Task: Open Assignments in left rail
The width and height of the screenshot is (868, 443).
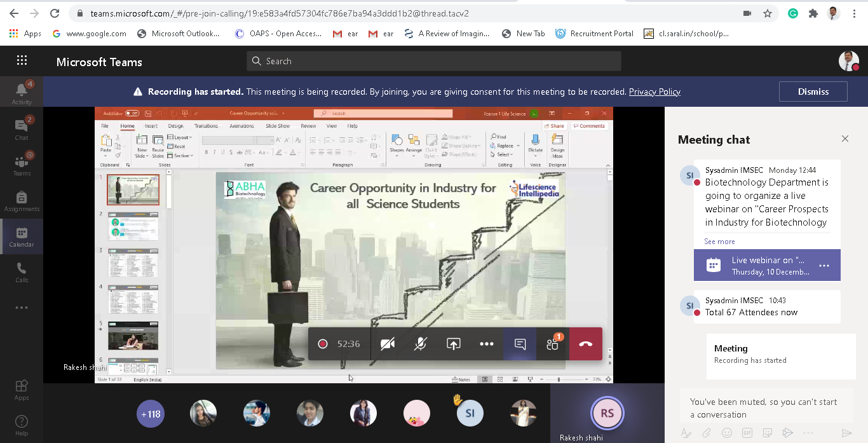Action: (x=22, y=201)
